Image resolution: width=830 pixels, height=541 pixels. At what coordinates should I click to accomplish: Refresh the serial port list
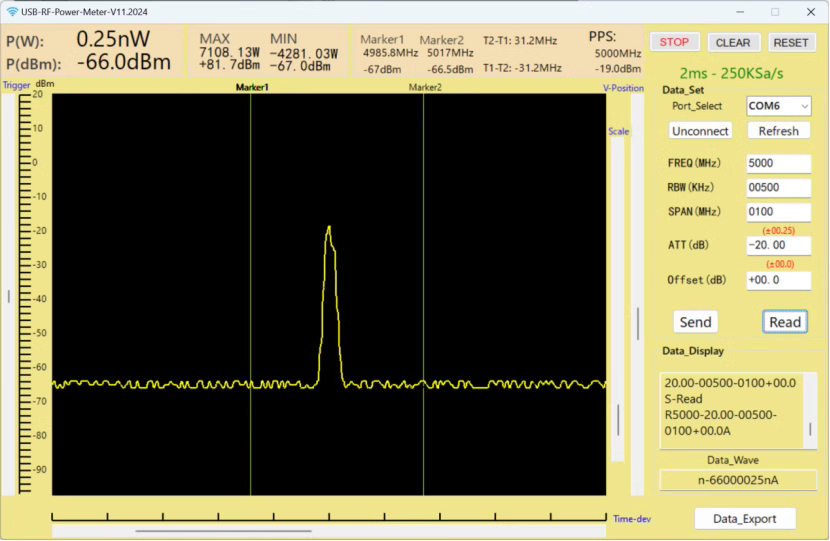(x=778, y=131)
